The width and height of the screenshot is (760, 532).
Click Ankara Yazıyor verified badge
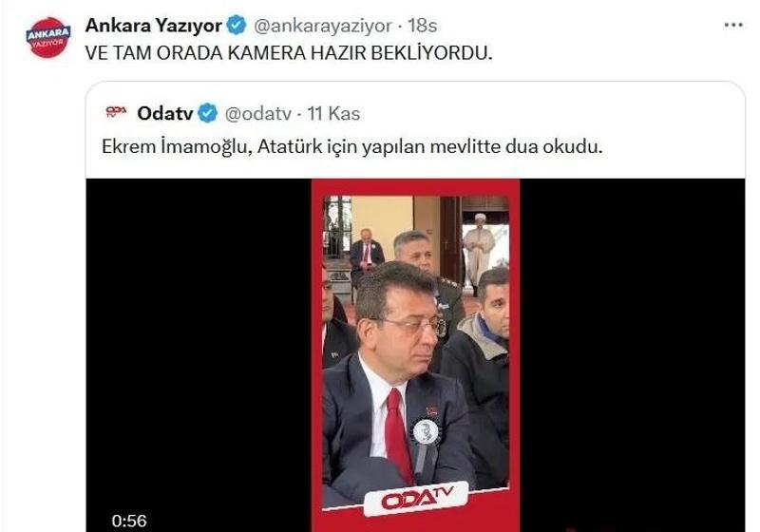237,26
